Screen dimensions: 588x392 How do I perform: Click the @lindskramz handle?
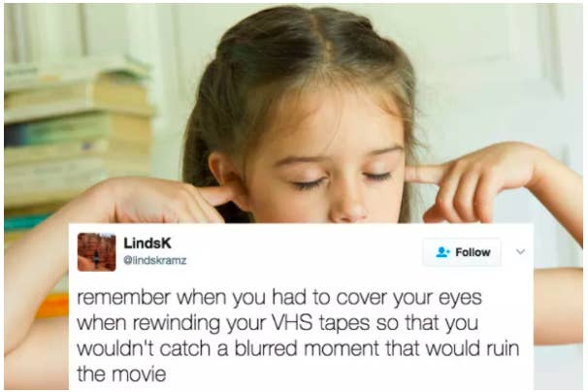pyautogui.click(x=155, y=260)
